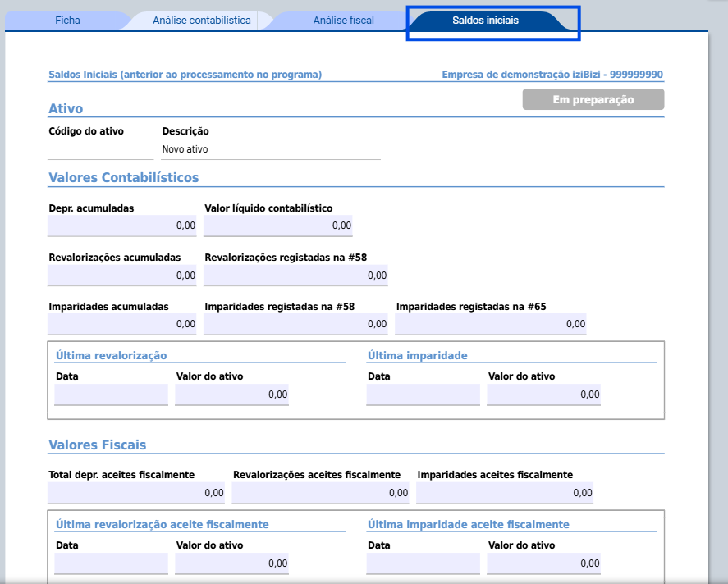Click the Imparidades acumuladas field
The height and width of the screenshot is (584, 728).
pyautogui.click(x=122, y=324)
